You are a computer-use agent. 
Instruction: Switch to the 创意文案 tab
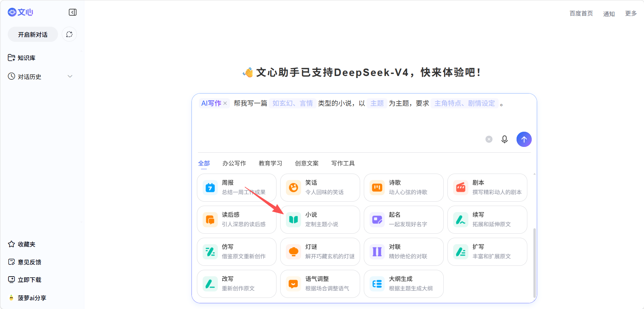[x=307, y=163]
